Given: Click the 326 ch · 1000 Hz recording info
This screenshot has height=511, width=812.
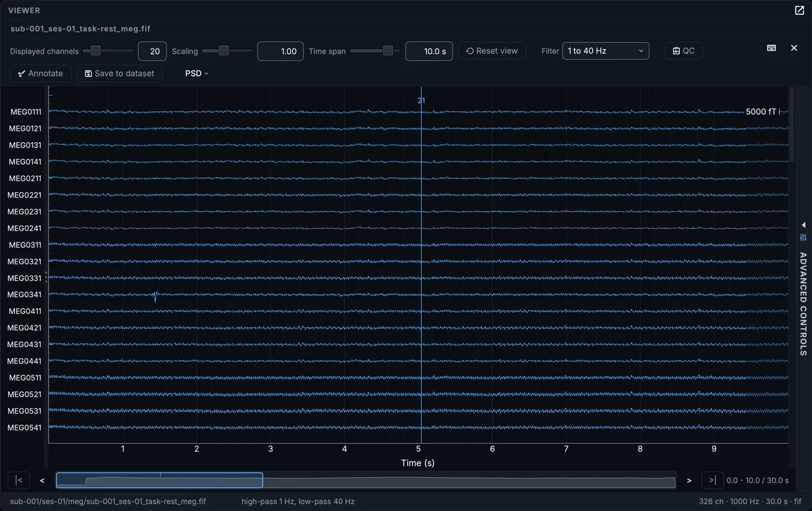Looking at the screenshot, I should (x=751, y=502).
